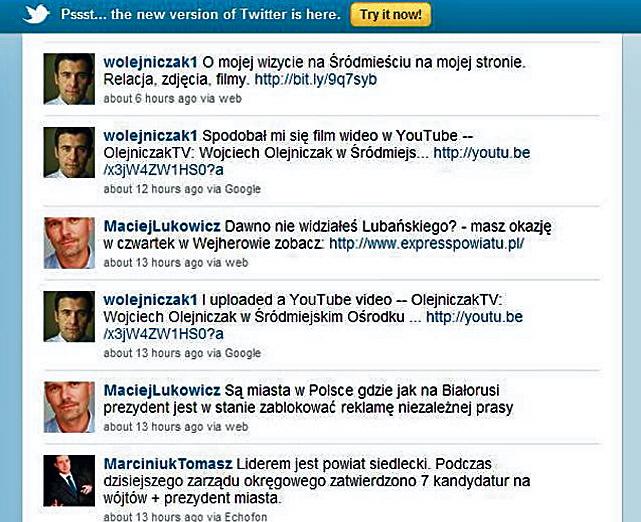Viewport: 641px width, 522px height.
Task: Click MaciejLukowicz username on 'Są miasta' tweet
Action: point(163,390)
